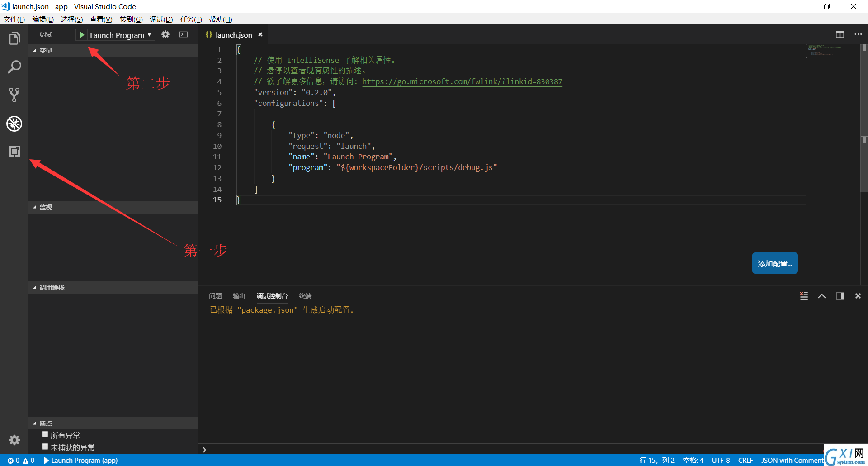Collapse the 变量 section

coord(113,51)
